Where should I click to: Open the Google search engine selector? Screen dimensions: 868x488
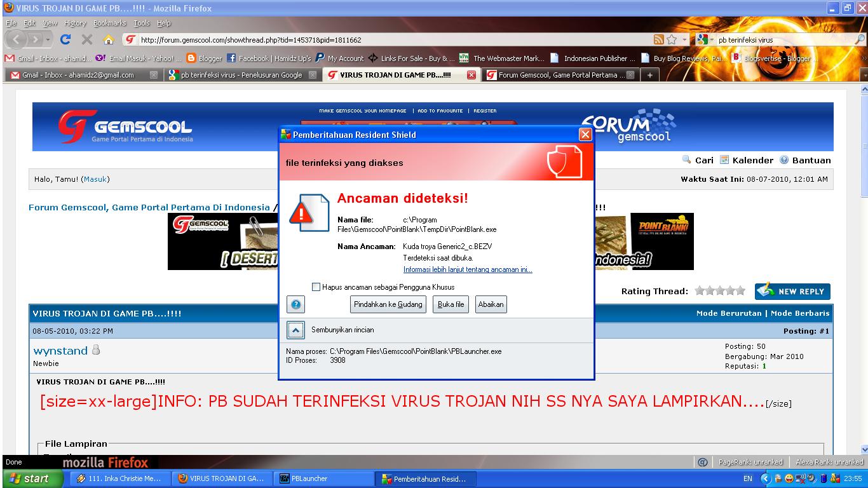(x=705, y=39)
